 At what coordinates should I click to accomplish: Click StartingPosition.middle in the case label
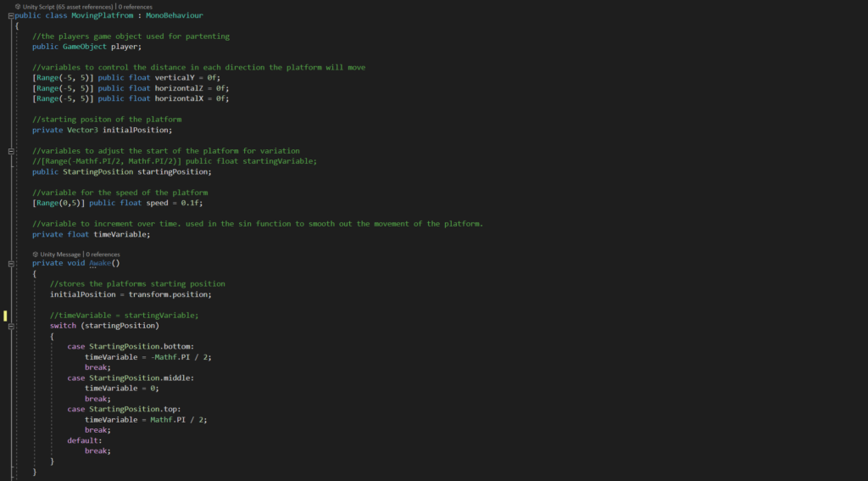140,378
